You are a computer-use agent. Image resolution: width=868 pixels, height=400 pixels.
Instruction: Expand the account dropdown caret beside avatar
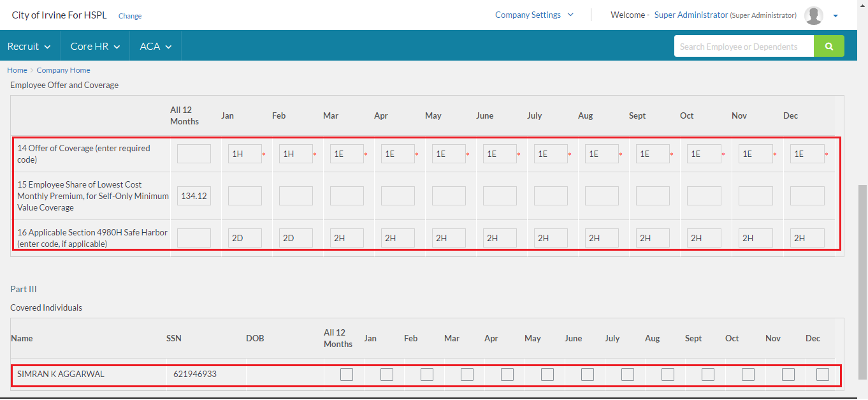click(x=835, y=16)
